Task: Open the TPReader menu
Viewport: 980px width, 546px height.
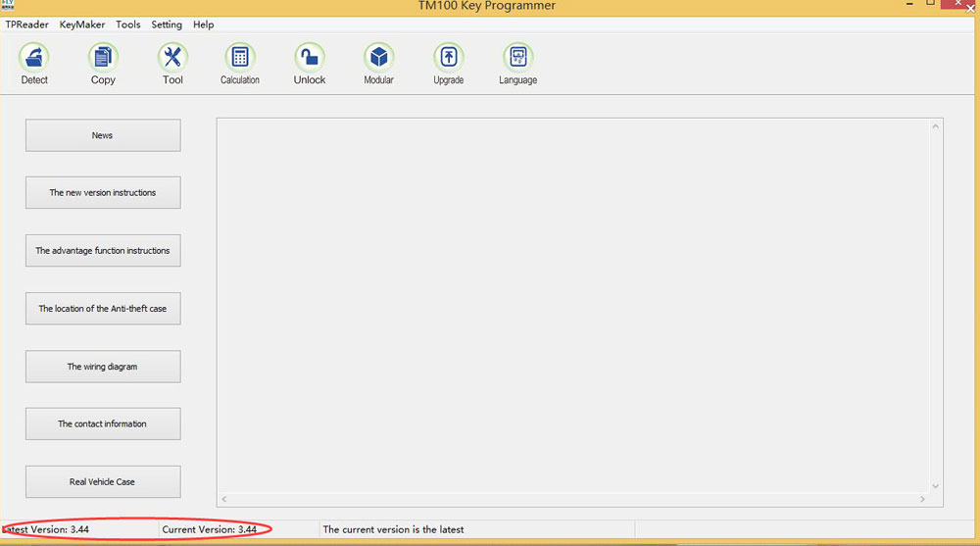Action: pos(26,25)
